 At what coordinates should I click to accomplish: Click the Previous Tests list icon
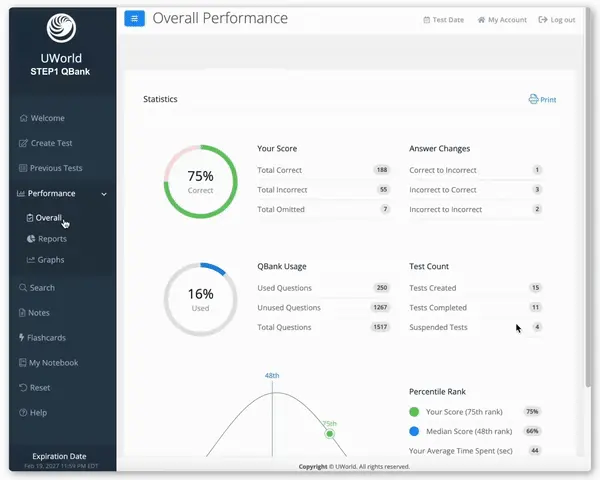coord(23,168)
